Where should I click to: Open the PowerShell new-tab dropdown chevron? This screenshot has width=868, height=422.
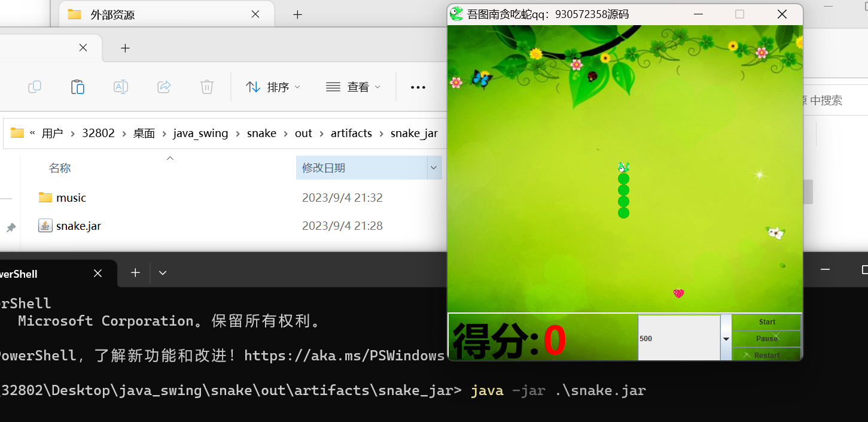coord(163,273)
